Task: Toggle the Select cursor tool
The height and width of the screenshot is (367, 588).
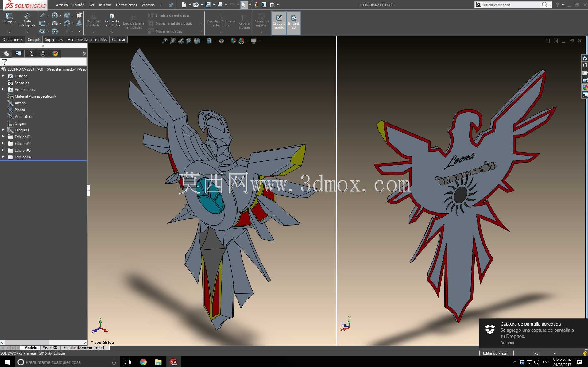Action: point(244,5)
